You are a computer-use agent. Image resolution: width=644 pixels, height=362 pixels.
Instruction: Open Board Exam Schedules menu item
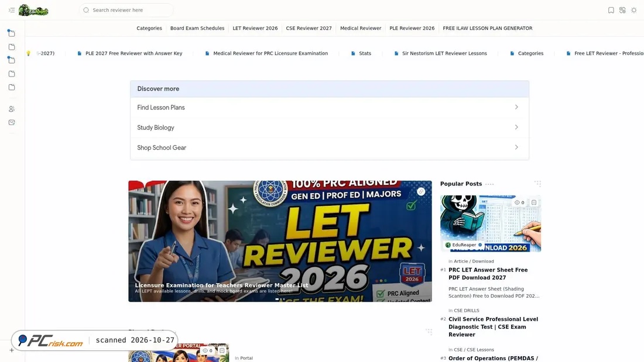197,28
